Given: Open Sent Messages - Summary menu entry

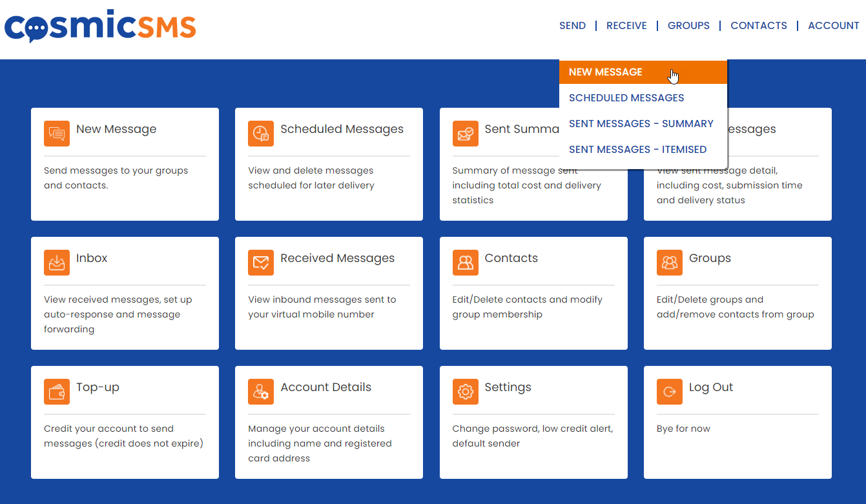Looking at the screenshot, I should pyautogui.click(x=641, y=124).
